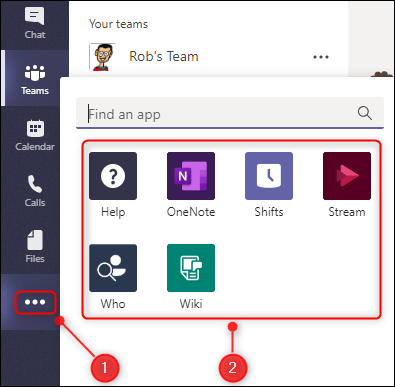Click Rob's Team avatar picture

coord(102,57)
